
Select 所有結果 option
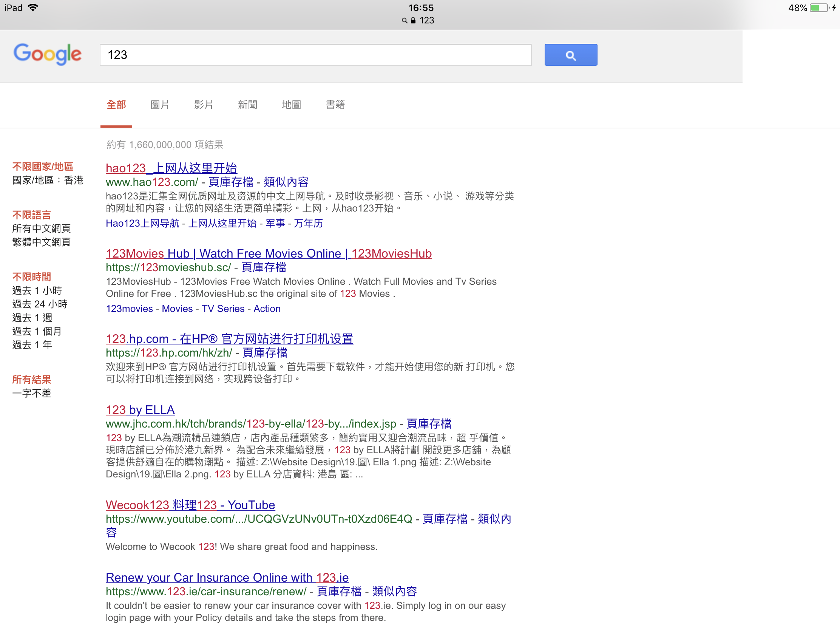tap(31, 380)
